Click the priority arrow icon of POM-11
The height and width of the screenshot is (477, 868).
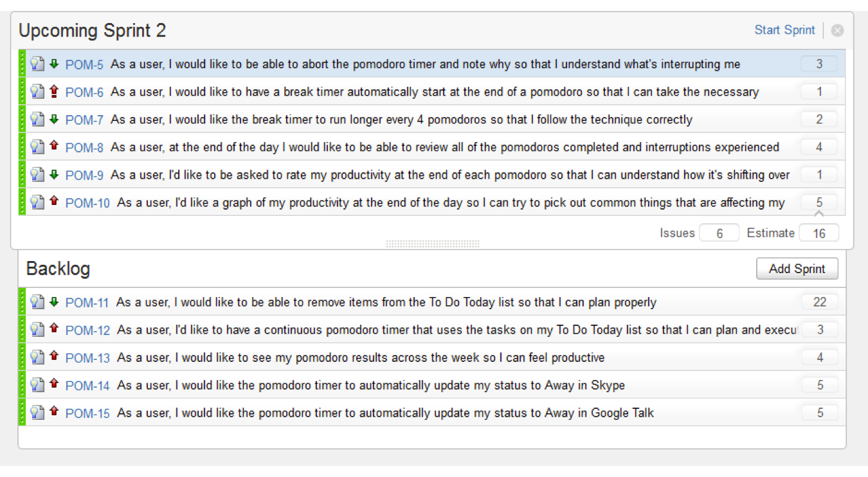(54, 301)
